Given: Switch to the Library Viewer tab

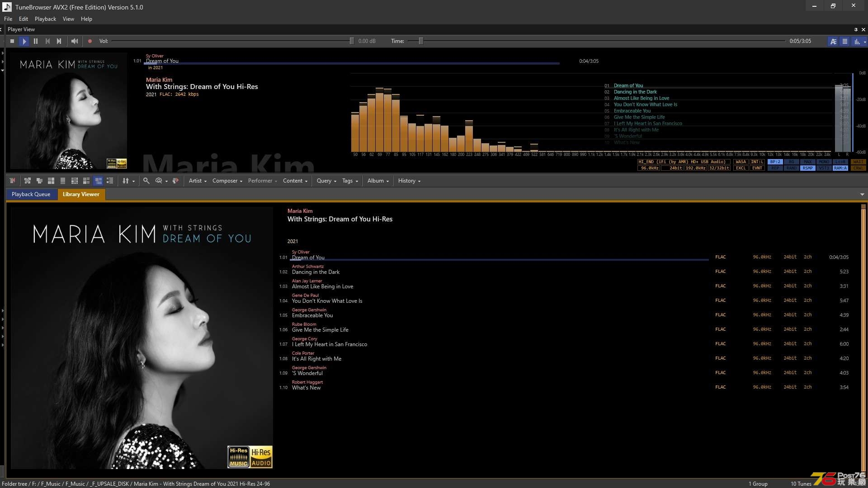Looking at the screenshot, I should click(x=81, y=194).
